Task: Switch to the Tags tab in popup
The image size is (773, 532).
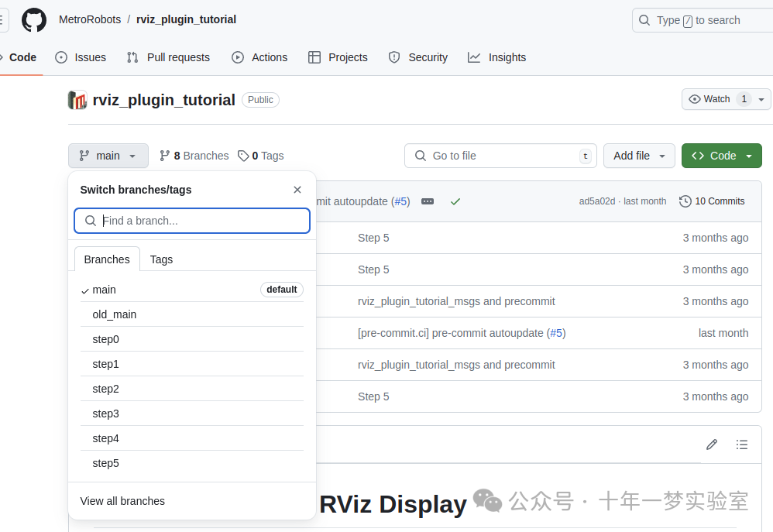Action: pos(161,259)
